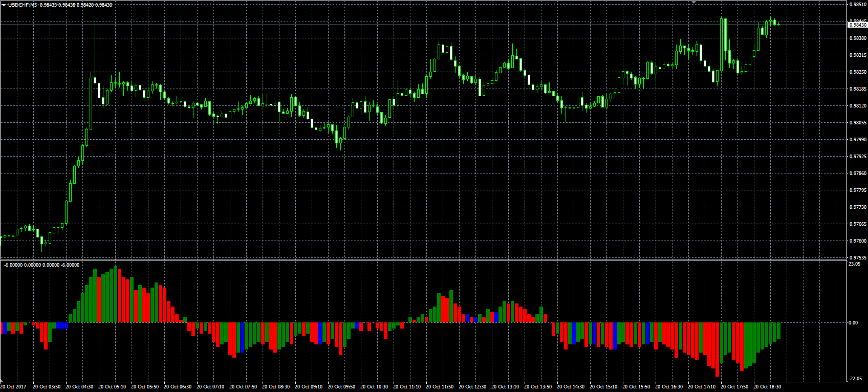The height and width of the screenshot is (392, 868).
Task: Click the -22.05 indicator scale label
Action: [x=855, y=379]
